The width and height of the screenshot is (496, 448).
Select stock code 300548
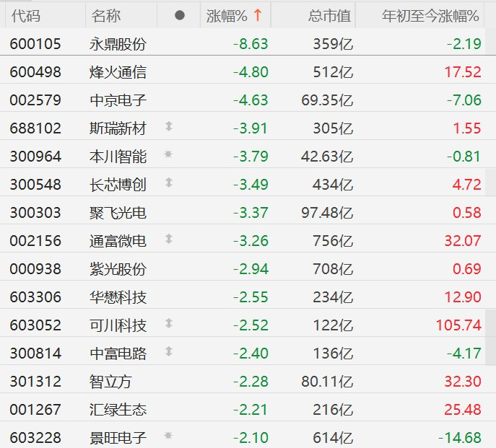click(x=35, y=185)
